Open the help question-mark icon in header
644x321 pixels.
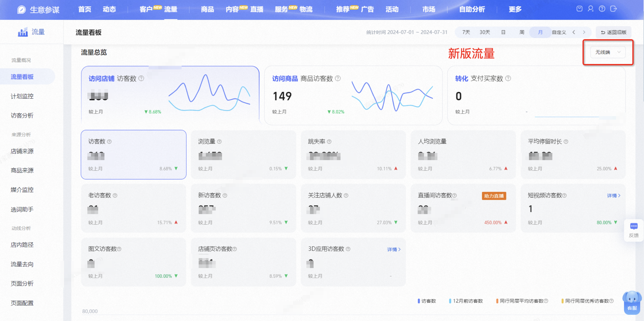tap(602, 9)
